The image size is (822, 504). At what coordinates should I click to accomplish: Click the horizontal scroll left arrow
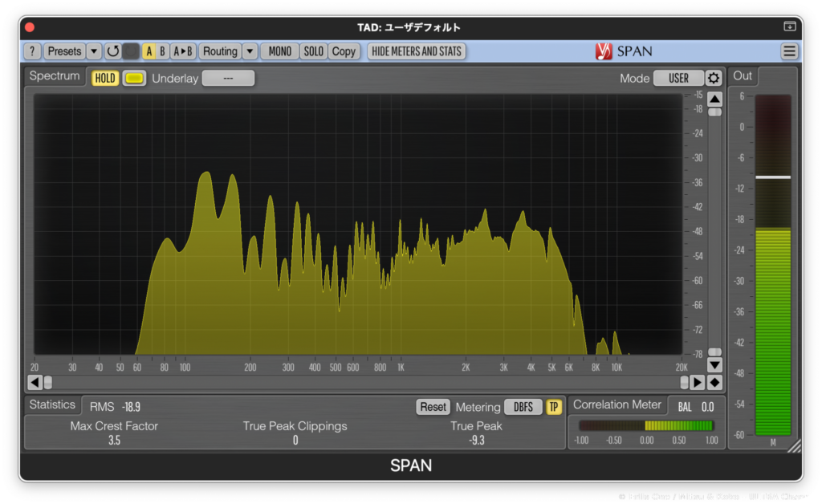35,383
